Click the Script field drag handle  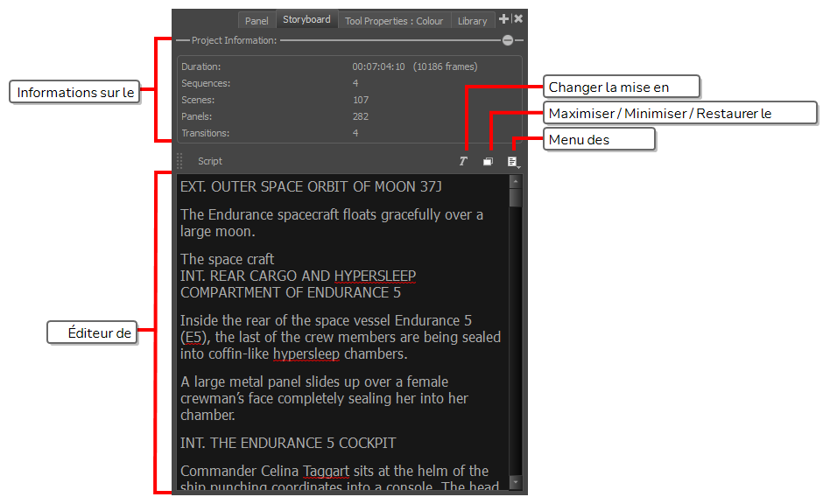180,161
